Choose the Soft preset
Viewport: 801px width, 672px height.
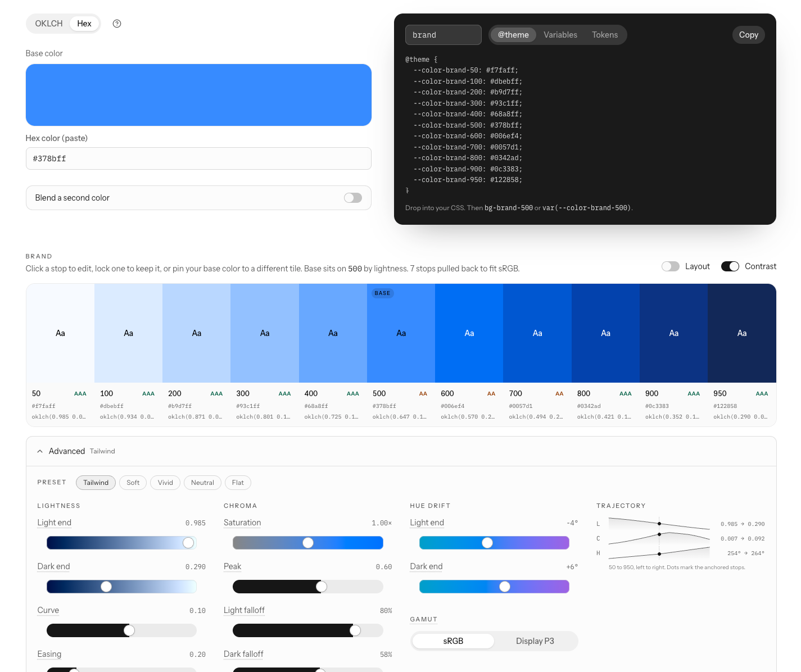[x=133, y=483]
